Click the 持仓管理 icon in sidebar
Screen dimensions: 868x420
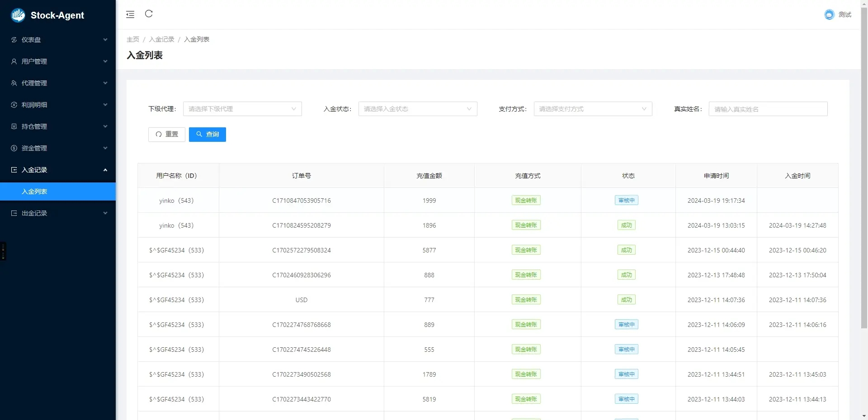coord(14,126)
